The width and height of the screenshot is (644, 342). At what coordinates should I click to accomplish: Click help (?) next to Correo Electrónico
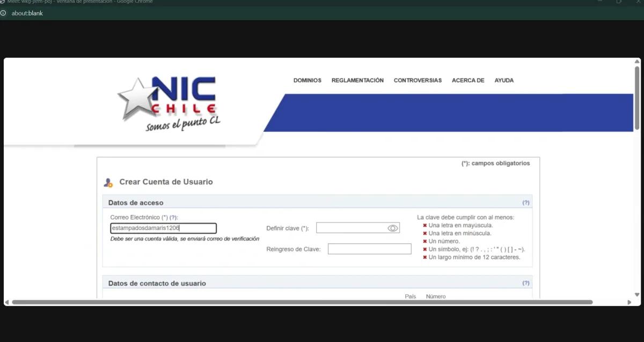click(173, 217)
